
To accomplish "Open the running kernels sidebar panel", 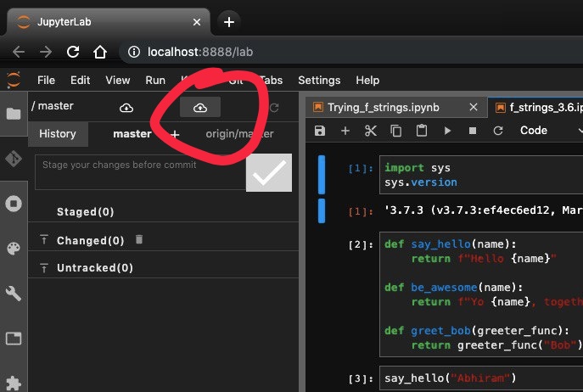I will (x=14, y=204).
